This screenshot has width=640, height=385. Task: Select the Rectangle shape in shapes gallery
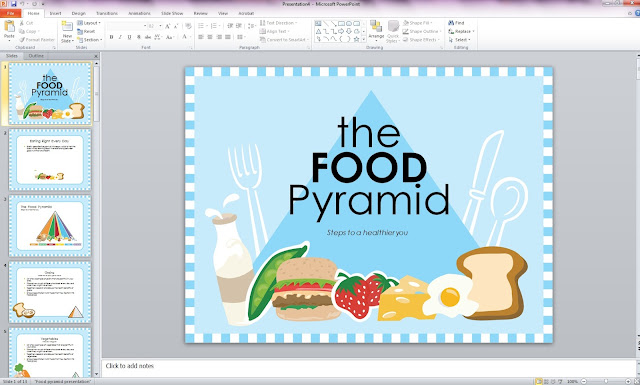pyautogui.click(x=341, y=23)
